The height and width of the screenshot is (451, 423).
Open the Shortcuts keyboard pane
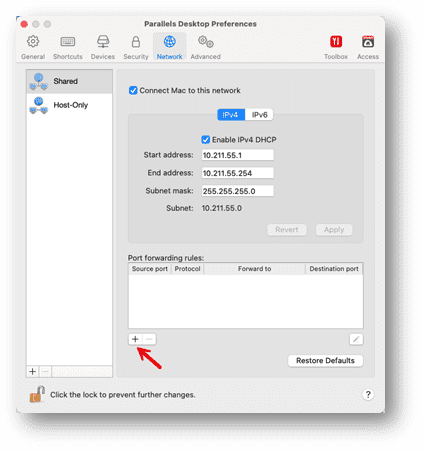pyautogui.click(x=68, y=47)
